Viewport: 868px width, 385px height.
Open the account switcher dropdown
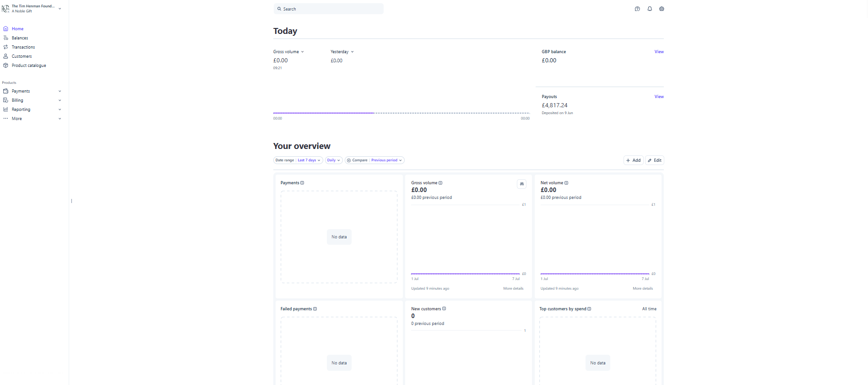pos(60,9)
